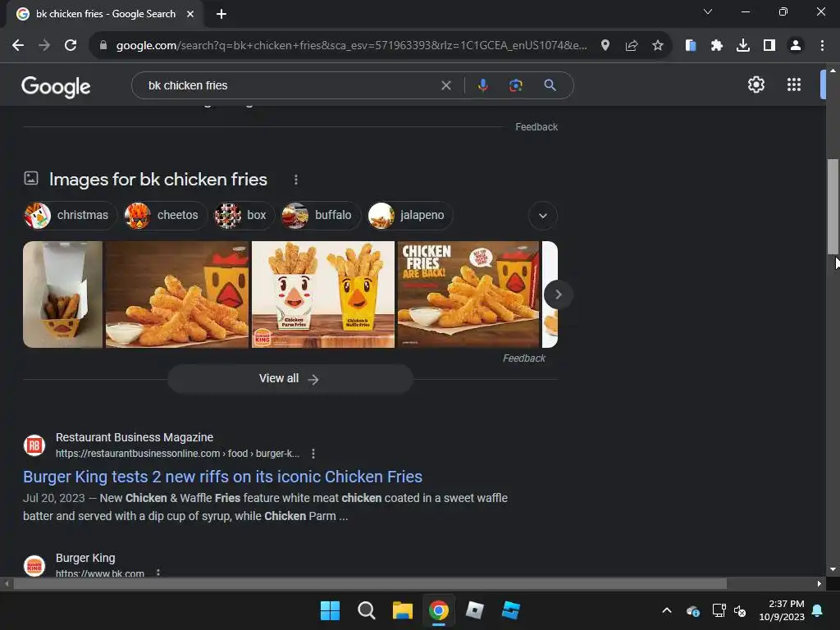This screenshot has height=630, width=840.
Task: Open the Burger King result site name
Action: pos(85,558)
